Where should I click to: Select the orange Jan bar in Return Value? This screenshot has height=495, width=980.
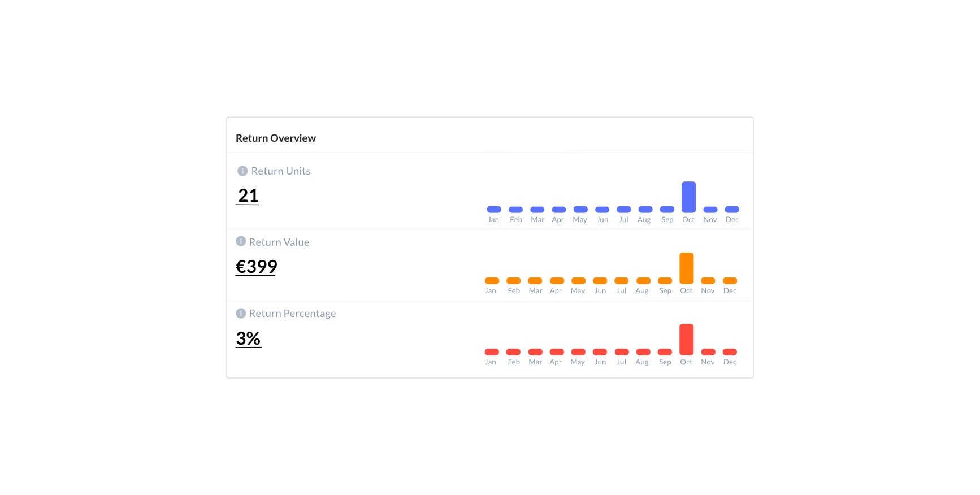(x=492, y=281)
